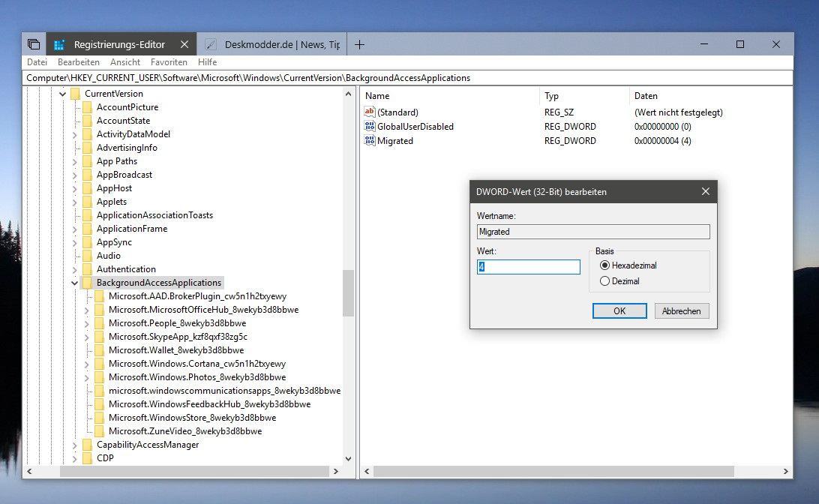Select the (Standard) value name
Viewport: 819px width, 504px height.
tap(397, 112)
